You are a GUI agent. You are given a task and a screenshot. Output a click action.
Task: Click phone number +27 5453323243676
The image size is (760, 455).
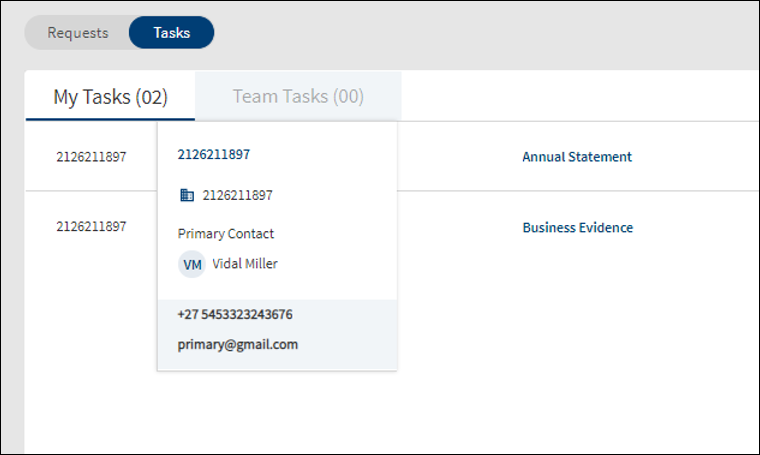click(x=235, y=314)
